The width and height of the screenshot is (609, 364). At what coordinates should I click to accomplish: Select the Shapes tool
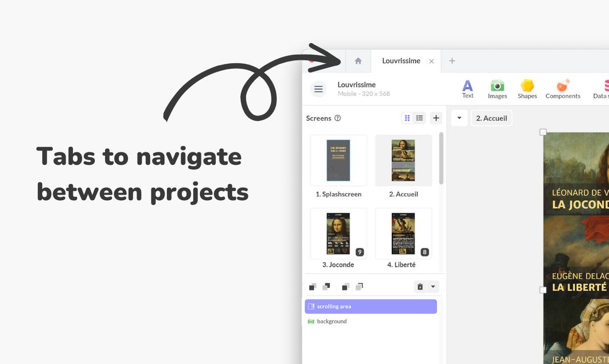[x=527, y=89]
